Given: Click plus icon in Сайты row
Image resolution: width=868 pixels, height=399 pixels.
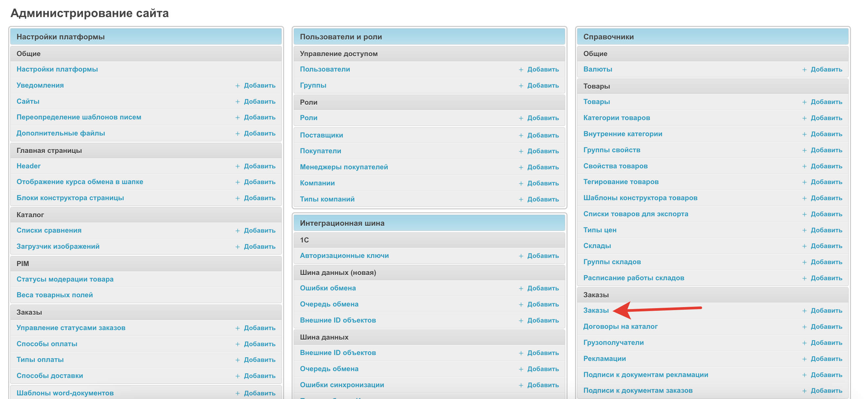Looking at the screenshot, I should click(x=238, y=101).
